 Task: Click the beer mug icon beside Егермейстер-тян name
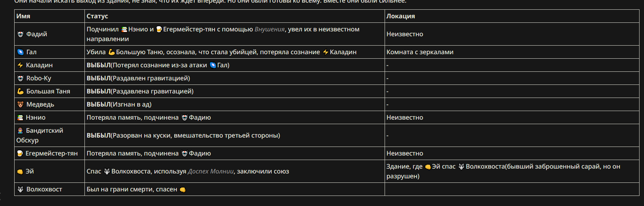(x=20, y=153)
